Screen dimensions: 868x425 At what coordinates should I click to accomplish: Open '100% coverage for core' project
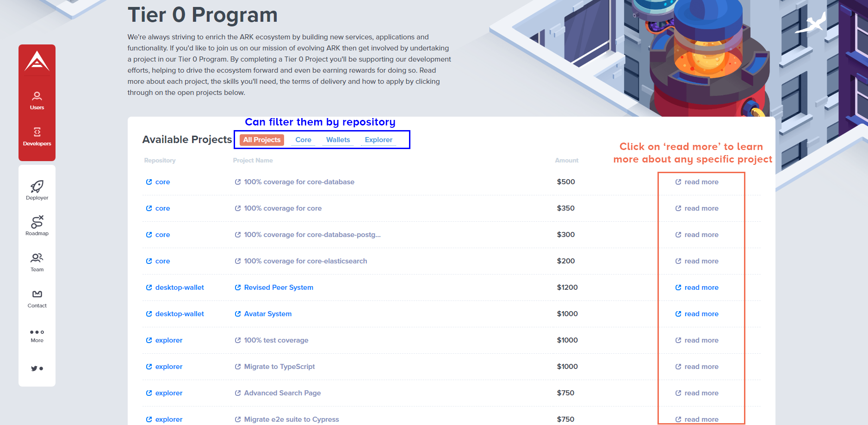click(278, 208)
